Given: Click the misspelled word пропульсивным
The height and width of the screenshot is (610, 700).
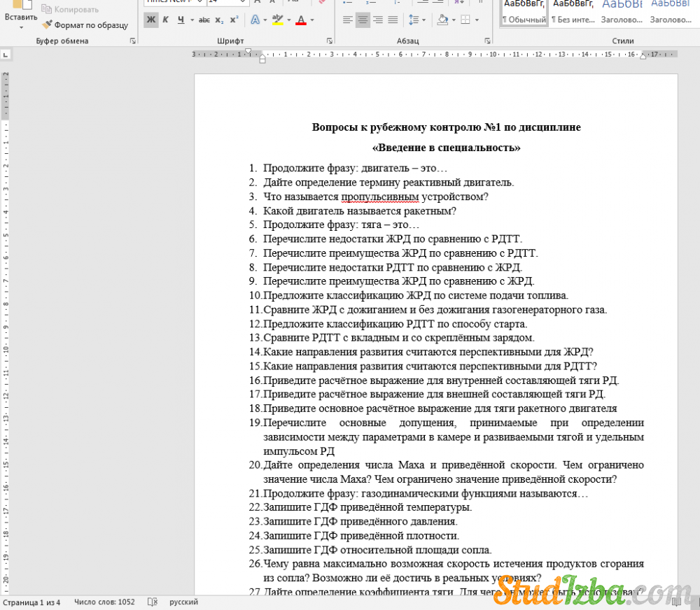Looking at the screenshot, I should point(380,197).
